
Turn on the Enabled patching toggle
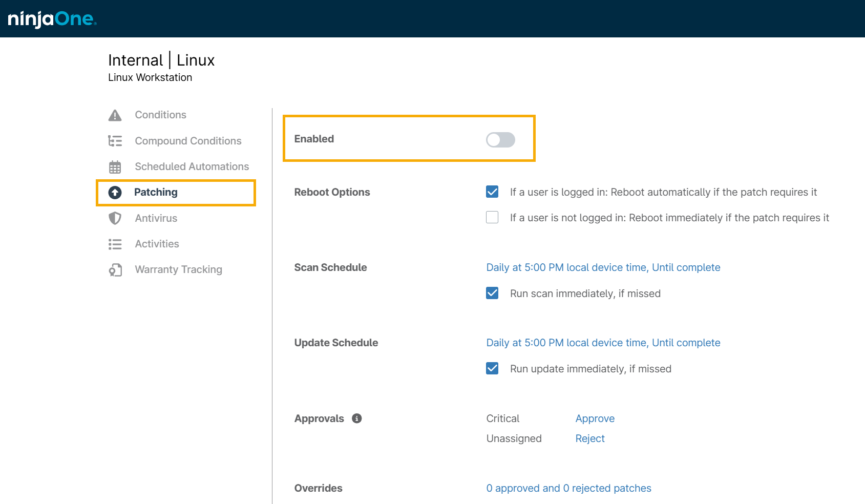coord(500,140)
